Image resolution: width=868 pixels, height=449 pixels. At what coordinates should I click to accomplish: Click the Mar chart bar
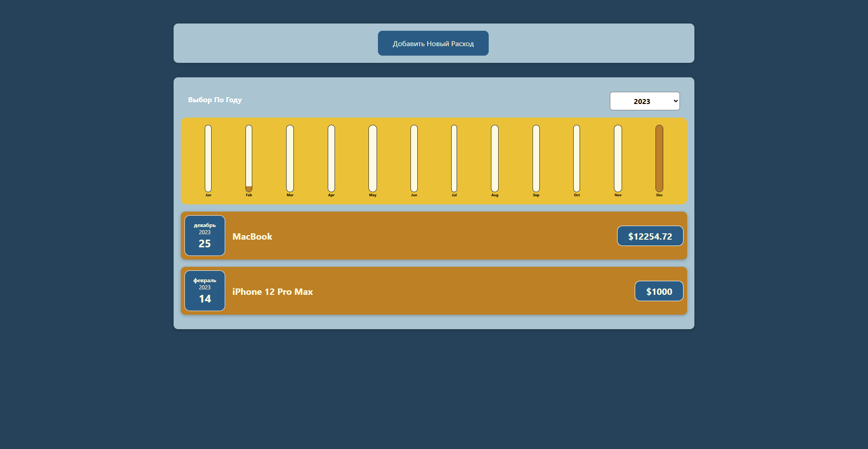coord(290,158)
